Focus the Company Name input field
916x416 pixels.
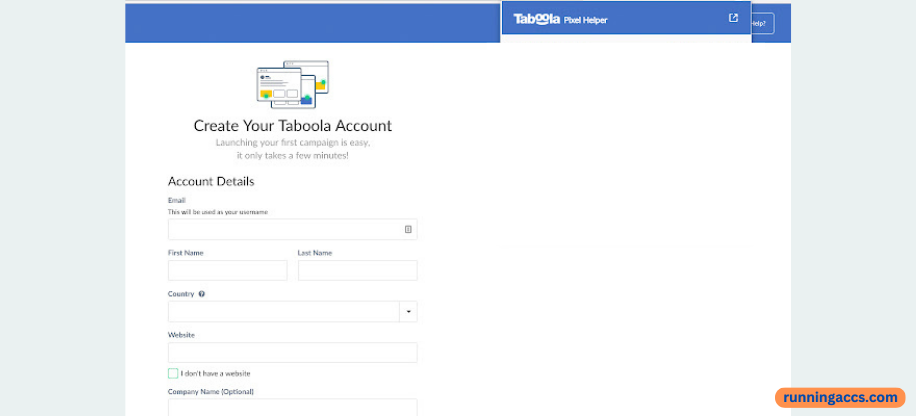(293, 407)
